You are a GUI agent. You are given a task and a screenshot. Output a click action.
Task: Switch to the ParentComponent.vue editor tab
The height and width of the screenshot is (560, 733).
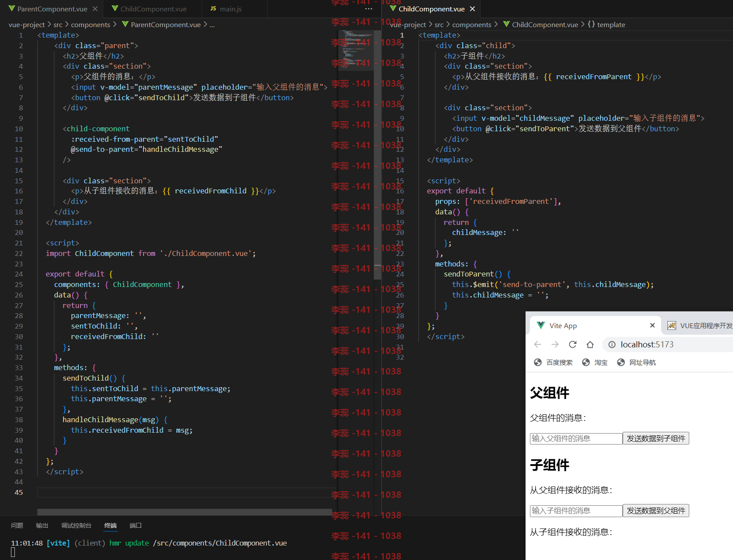click(x=52, y=9)
